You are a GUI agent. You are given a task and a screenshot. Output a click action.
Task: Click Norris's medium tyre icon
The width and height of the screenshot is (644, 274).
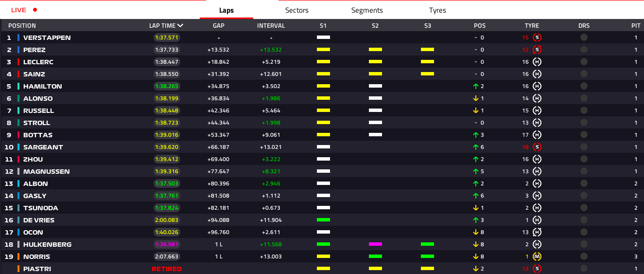(537, 256)
